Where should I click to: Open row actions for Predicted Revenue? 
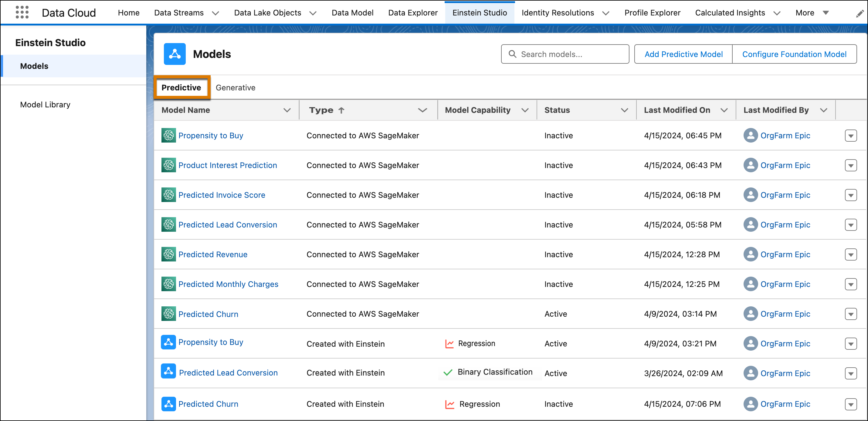851,254
